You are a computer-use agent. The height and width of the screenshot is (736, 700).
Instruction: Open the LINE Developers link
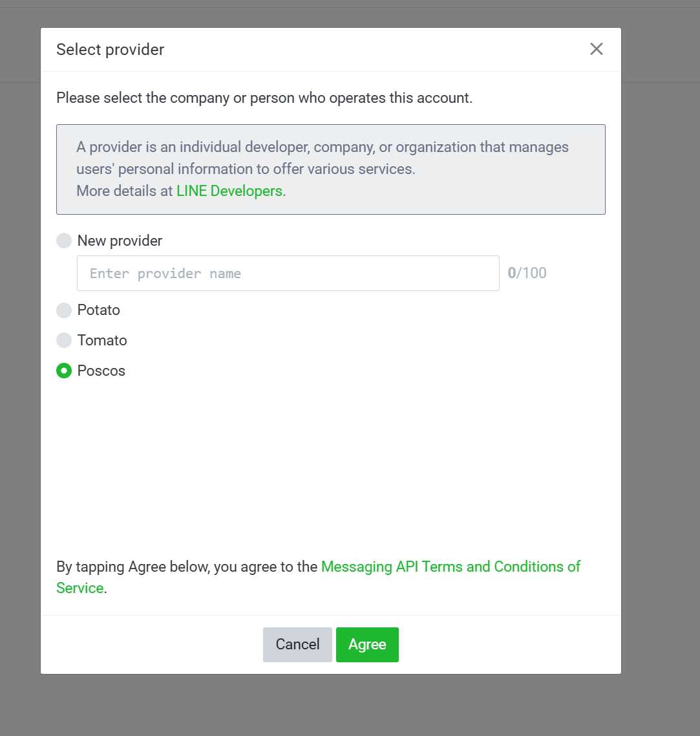coord(229,191)
